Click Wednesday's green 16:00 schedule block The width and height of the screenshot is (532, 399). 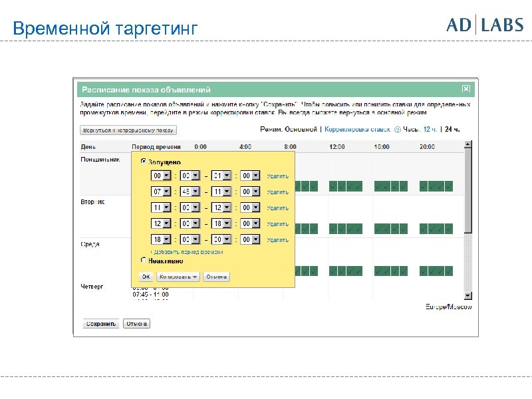(x=391, y=271)
